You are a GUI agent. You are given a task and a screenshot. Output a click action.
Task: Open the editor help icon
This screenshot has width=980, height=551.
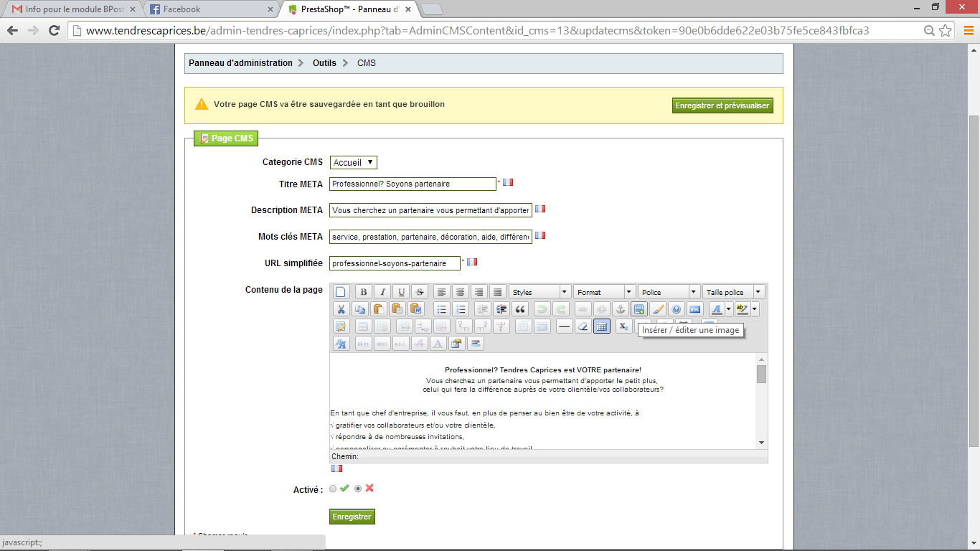click(677, 309)
